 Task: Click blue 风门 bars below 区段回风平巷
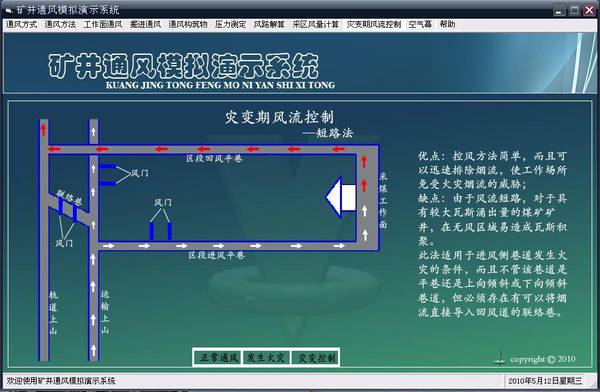(x=108, y=175)
